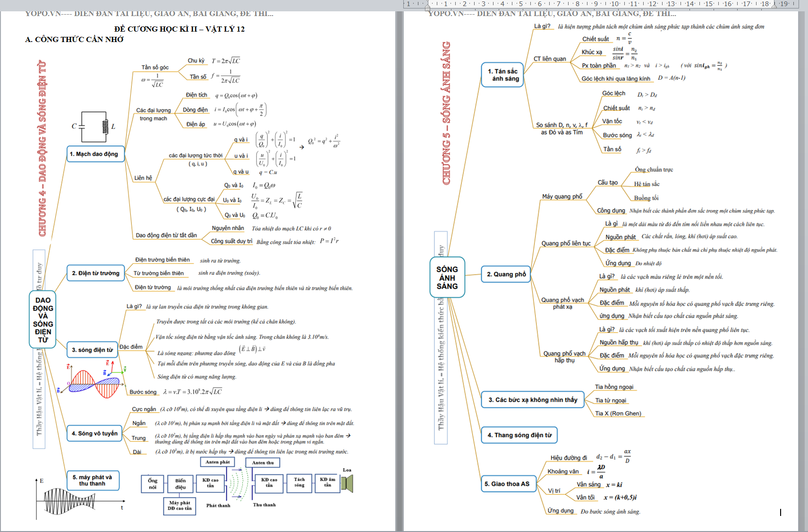
Task: Click the 'Tia X (Rơn Ghen)' label
Action: point(618,414)
